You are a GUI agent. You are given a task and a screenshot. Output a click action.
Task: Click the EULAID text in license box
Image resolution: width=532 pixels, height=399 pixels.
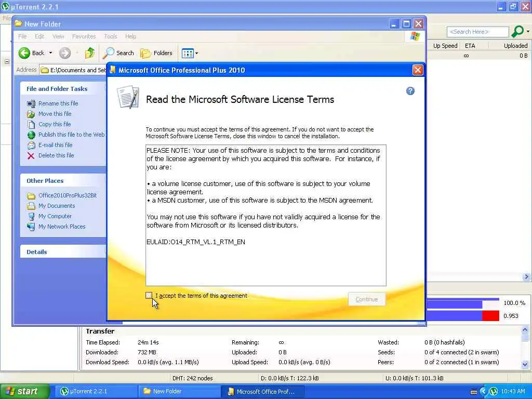196,242
